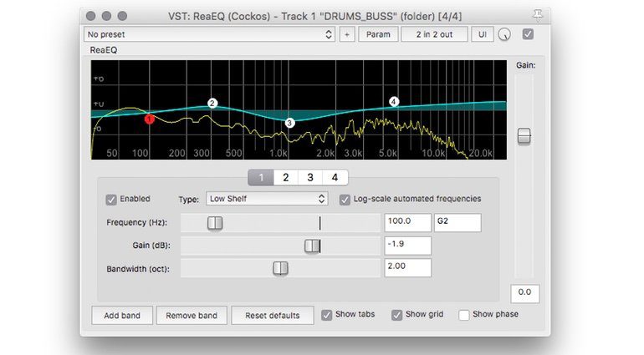Adjust the wet/dry mix knob
This screenshot has width=644, height=355.
[x=504, y=34]
